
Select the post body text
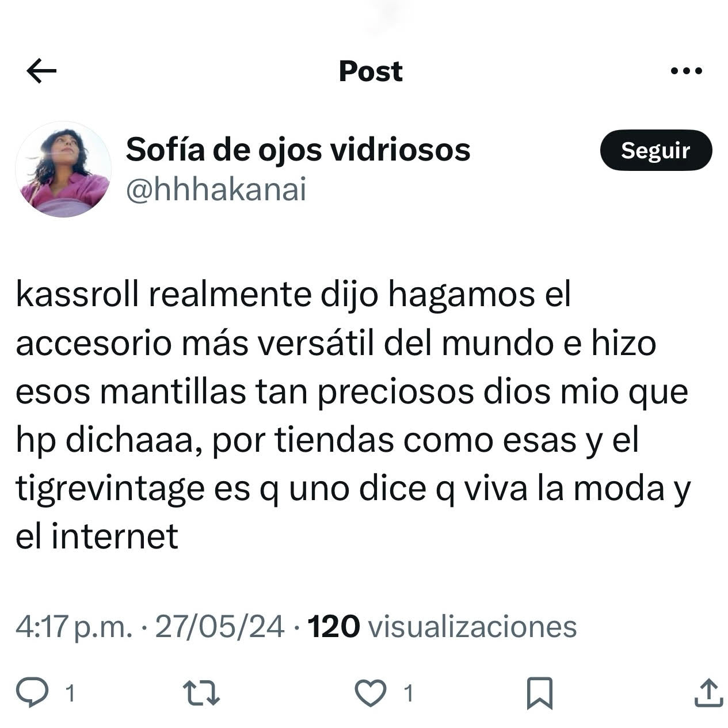tap(353, 416)
